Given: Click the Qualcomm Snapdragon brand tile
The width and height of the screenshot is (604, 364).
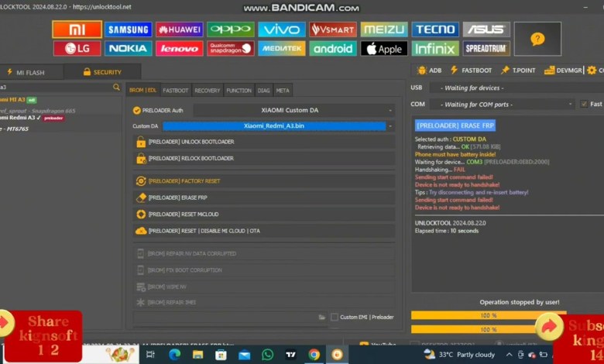Looking at the screenshot, I should [231, 48].
